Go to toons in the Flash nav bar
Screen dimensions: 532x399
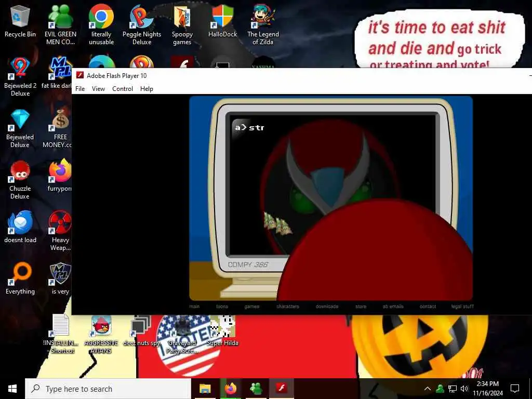click(x=222, y=307)
